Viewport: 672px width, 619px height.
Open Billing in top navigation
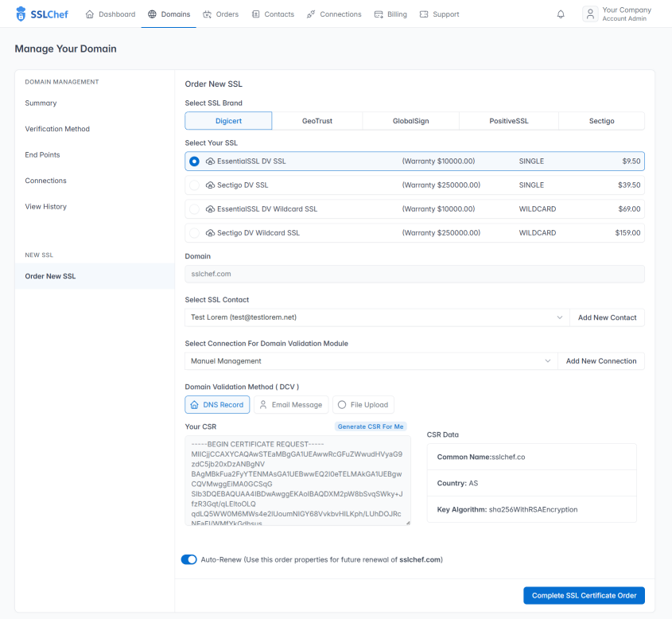[390, 14]
